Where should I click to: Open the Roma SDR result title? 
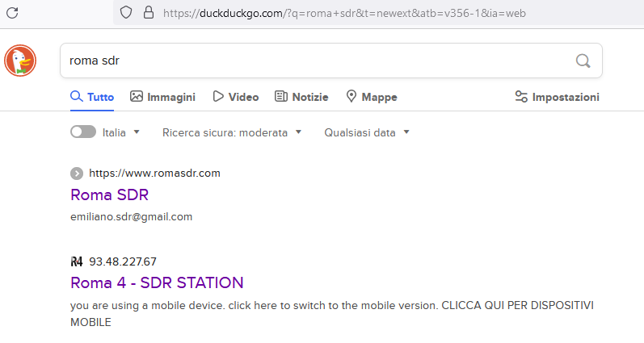point(109,195)
